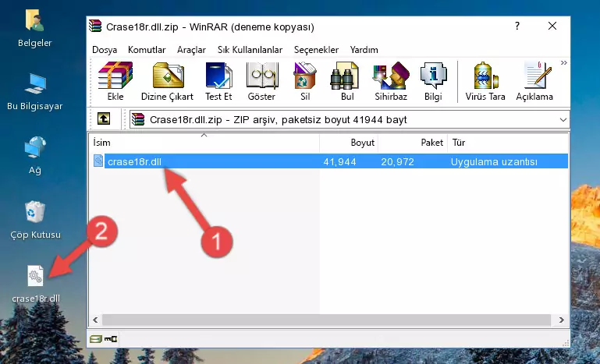The width and height of the screenshot is (600, 364).
Task: Run Test Et archive test
Action: [x=218, y=81]
